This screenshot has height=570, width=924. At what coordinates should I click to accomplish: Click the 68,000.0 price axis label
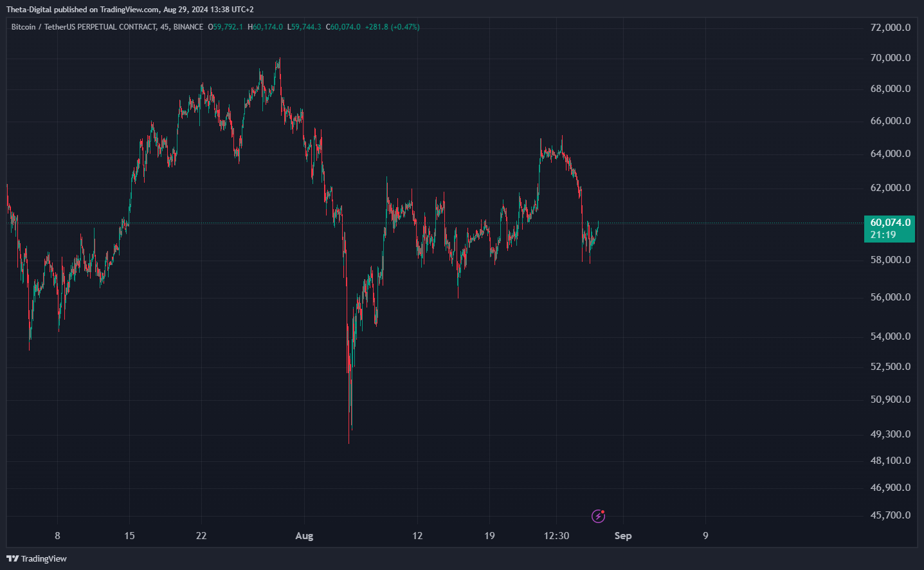[891, 89]
